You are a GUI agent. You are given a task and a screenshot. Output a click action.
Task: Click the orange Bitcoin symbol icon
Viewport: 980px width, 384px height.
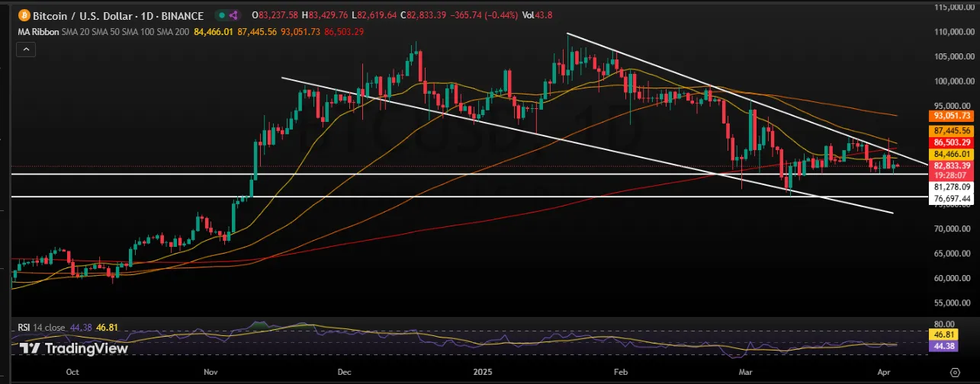pyautogui.click(x=24, y=15)
